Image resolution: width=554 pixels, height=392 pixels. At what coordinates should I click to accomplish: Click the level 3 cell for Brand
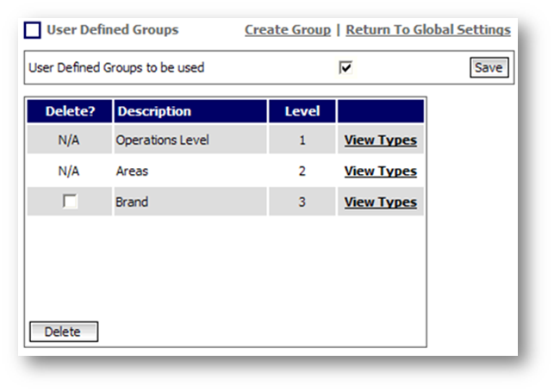pos(302,202)
